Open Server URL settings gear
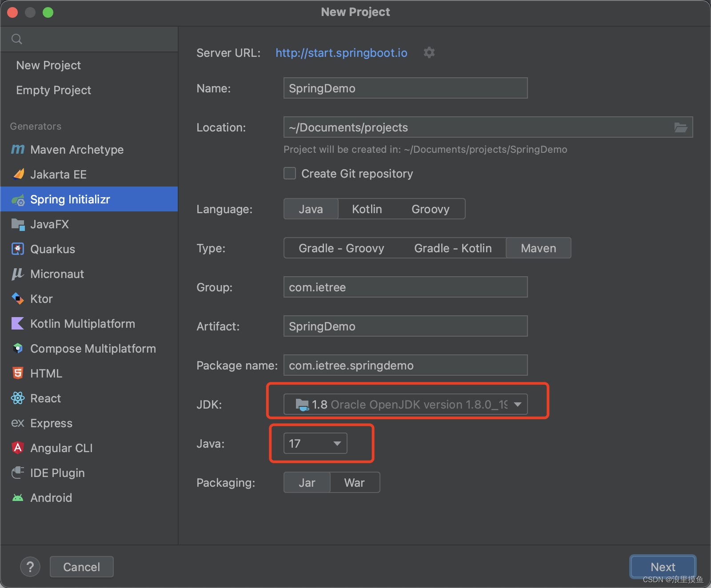 click(429, 52)
